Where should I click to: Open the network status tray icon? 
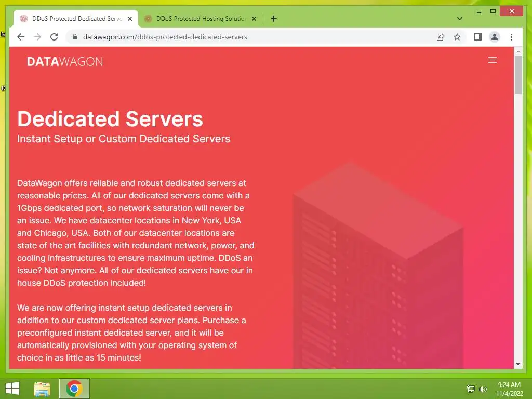pyautogui.click(x=471, y=389)
